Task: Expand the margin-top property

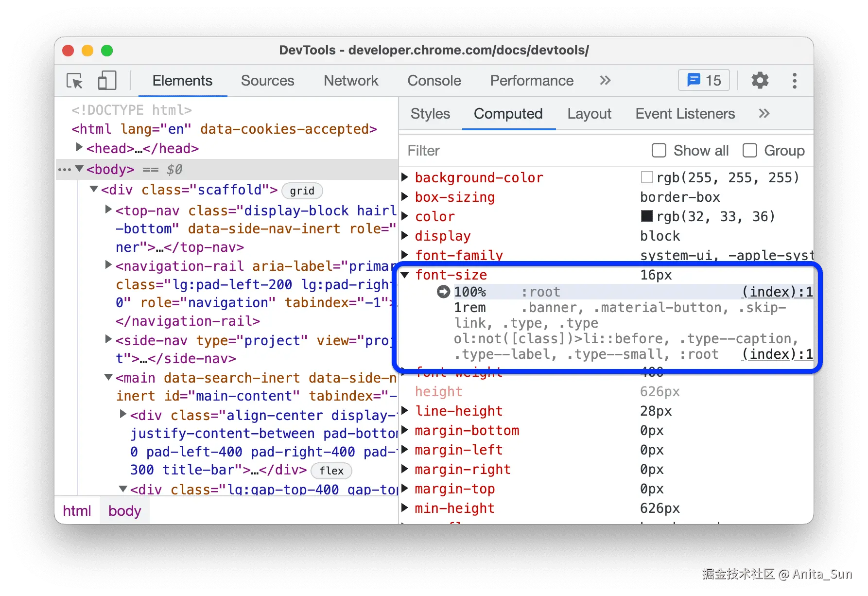Action: click(405, 489)
